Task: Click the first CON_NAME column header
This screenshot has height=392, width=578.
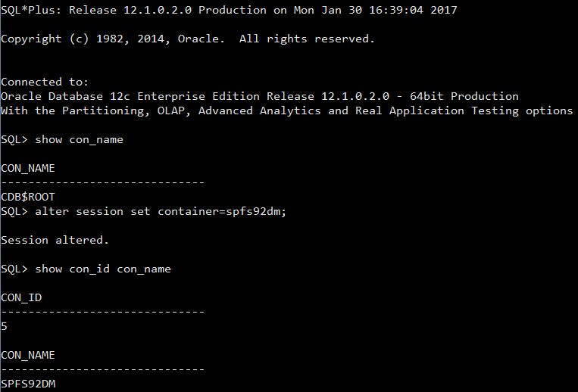Action: [28, 169]
